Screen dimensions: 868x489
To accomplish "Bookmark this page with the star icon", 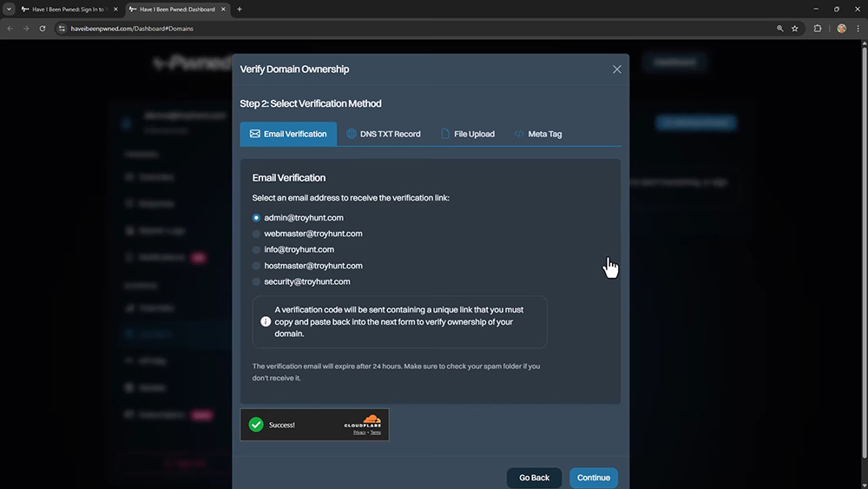I will [x=794, y=28].
